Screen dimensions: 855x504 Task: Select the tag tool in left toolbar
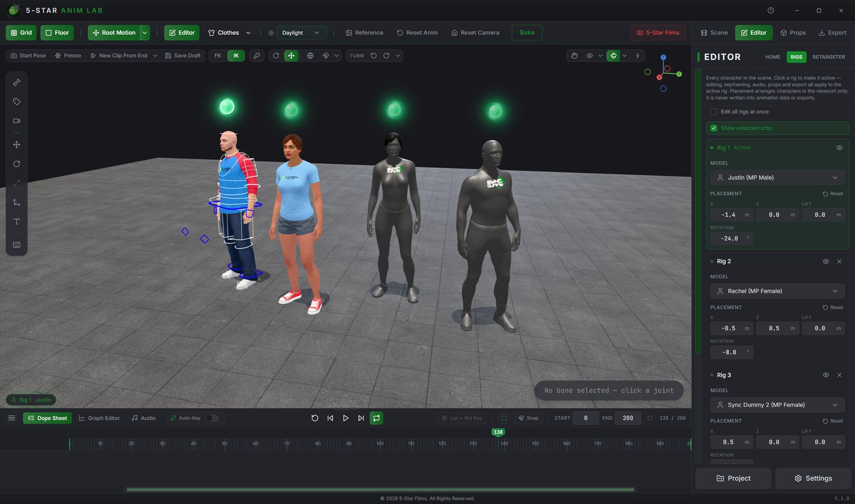click(17, 102)
